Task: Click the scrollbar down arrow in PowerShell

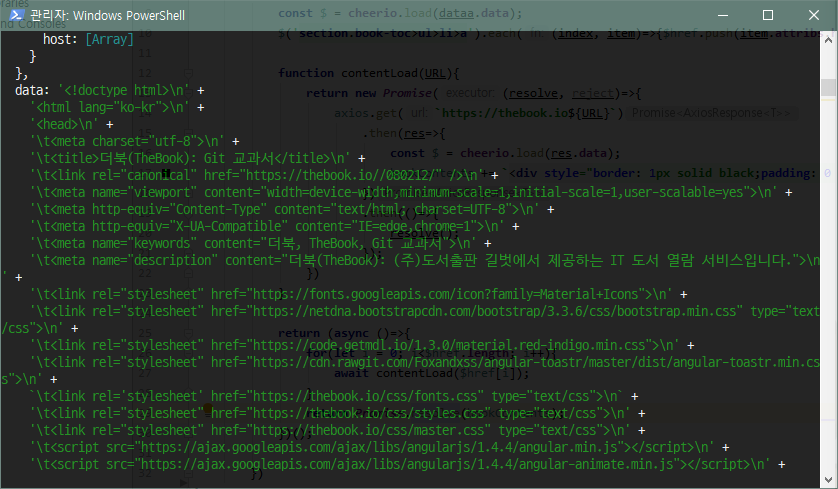Action: point(828,479)
